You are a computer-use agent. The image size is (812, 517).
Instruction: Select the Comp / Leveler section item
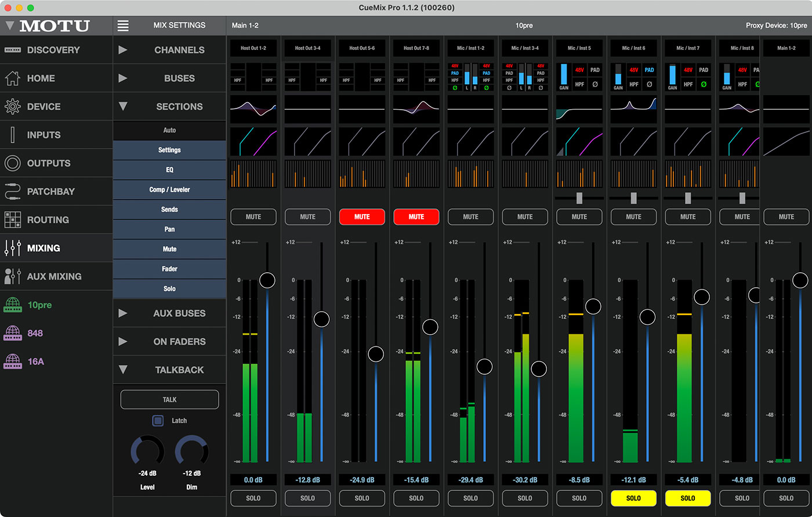169,190
